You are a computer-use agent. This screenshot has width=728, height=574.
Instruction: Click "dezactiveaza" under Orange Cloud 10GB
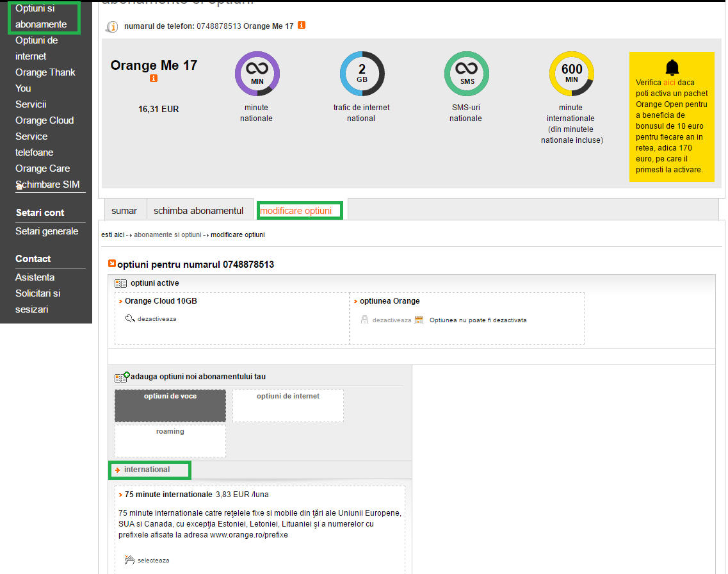tap(157, 319)
